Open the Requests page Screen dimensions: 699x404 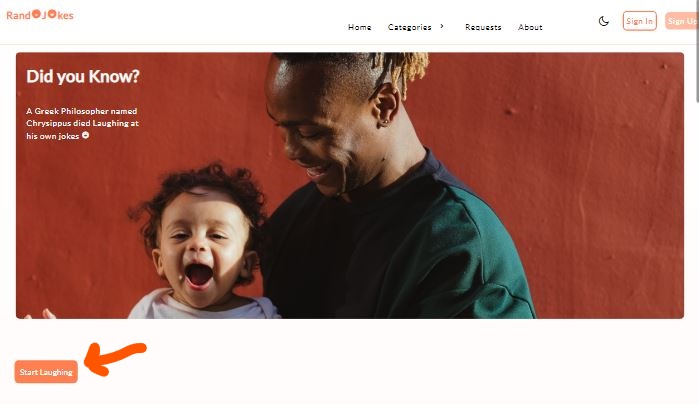coord(483,27)
